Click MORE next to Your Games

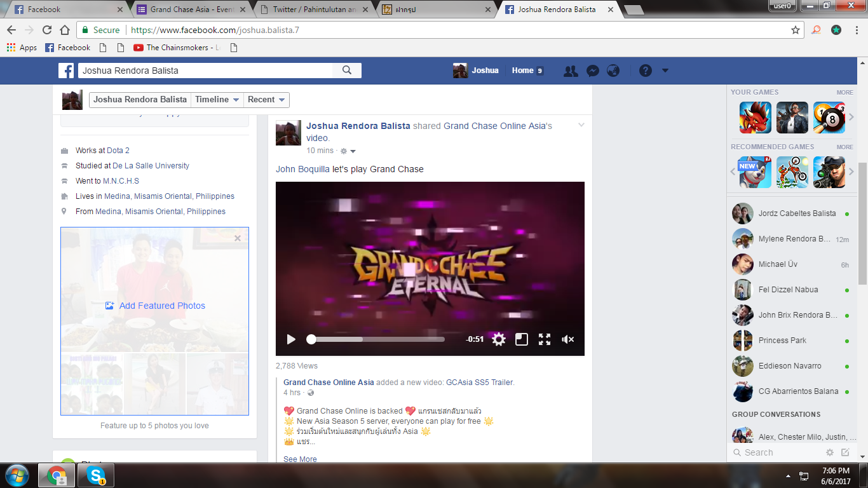tap(844, 93)
